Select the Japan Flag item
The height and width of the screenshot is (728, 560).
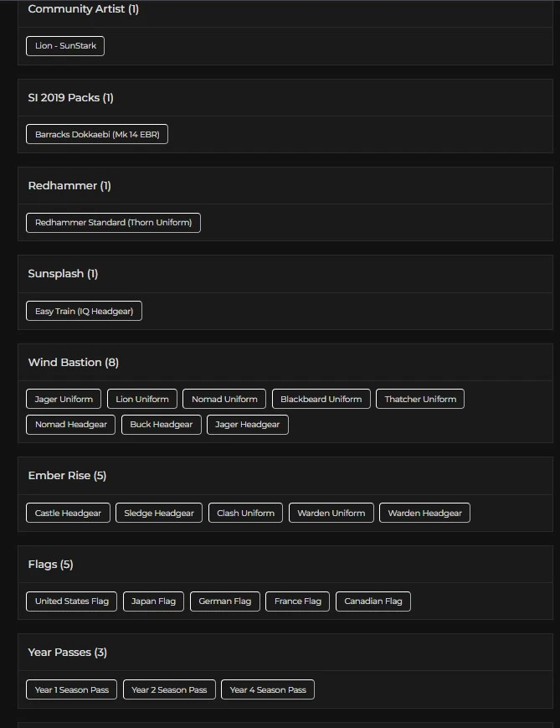tap(153, 602)
